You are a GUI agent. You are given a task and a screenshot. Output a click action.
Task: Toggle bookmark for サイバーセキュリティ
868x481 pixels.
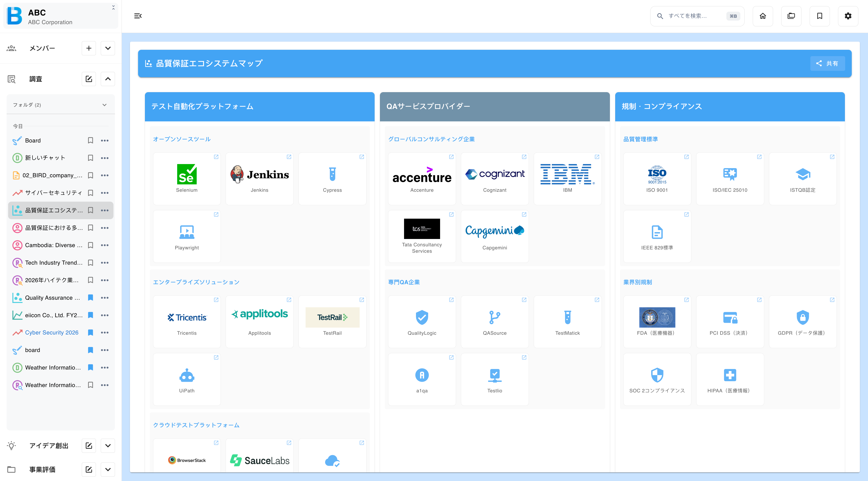(90, 193)
